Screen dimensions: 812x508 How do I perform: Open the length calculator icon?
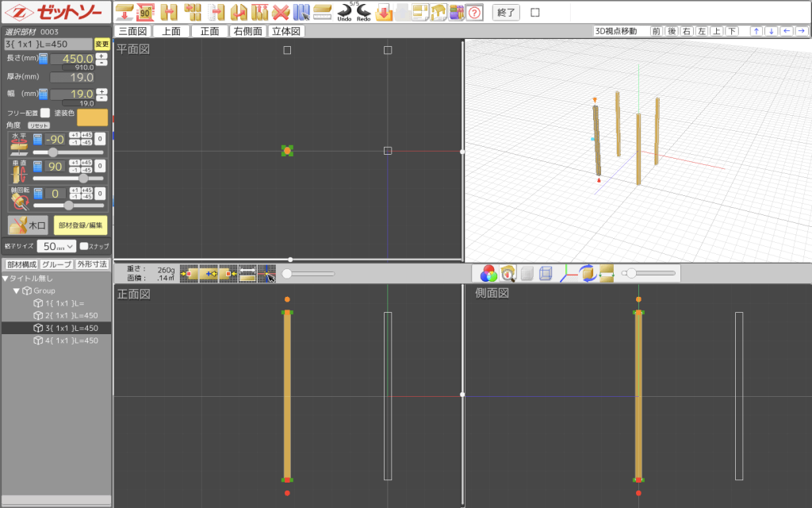[x=44, y=58]
